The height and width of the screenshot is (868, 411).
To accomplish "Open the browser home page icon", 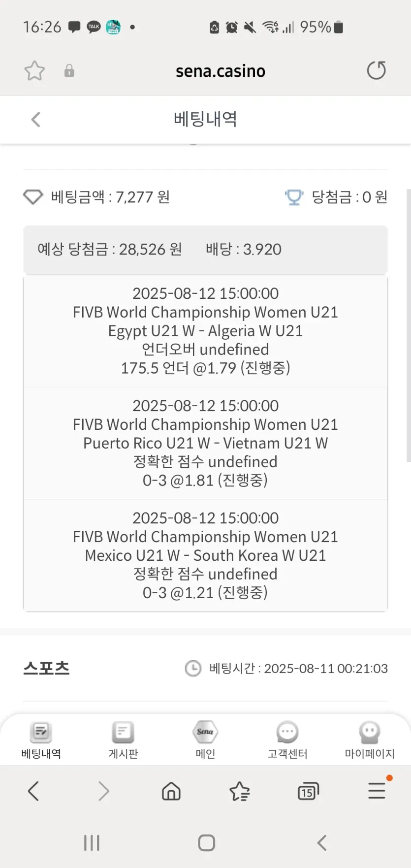I will (x=171, y=792).
